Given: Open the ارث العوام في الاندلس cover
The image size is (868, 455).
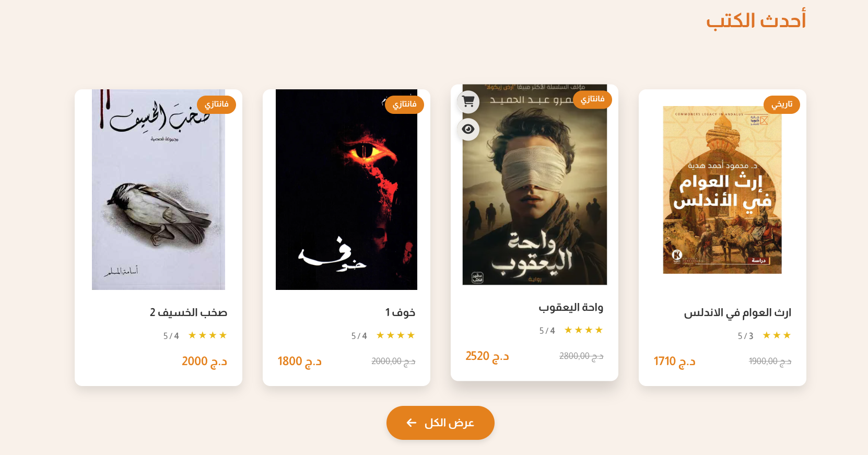Looking at the screenshot, I should (722, 190).
